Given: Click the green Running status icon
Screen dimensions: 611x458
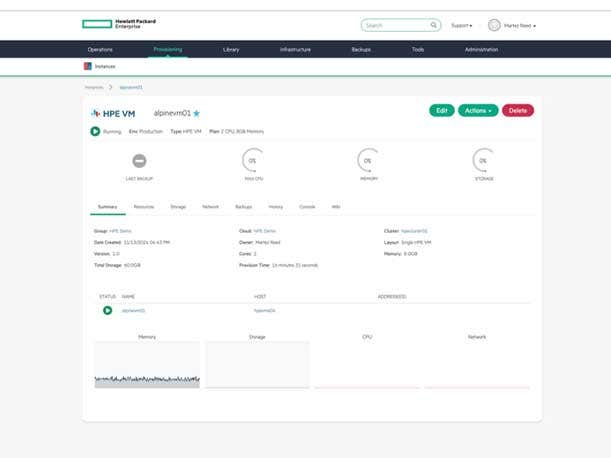Looking at the screenshot, I should (95, 131).
